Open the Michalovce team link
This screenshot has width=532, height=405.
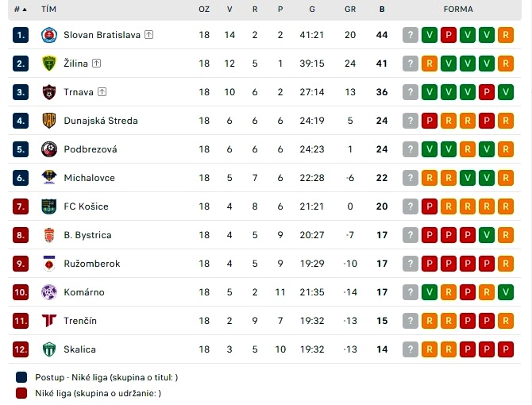[x=89, y=178]
